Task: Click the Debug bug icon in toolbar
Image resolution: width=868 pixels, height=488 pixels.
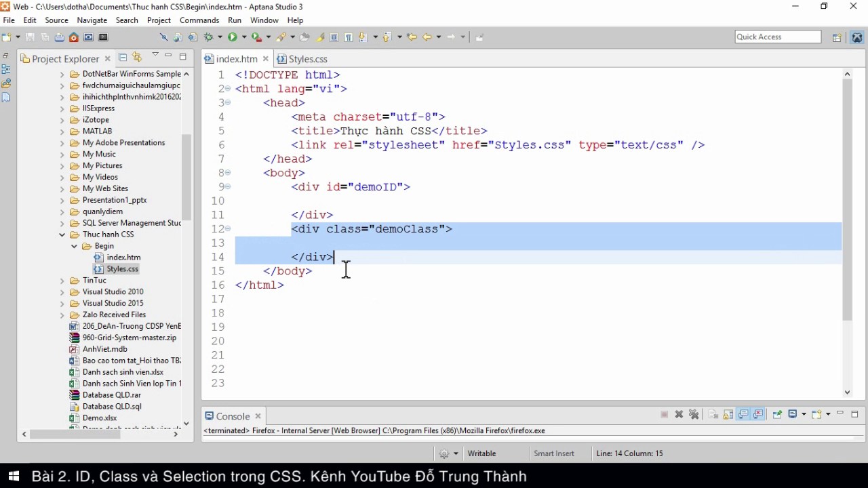Action: (x=210, y=37)
